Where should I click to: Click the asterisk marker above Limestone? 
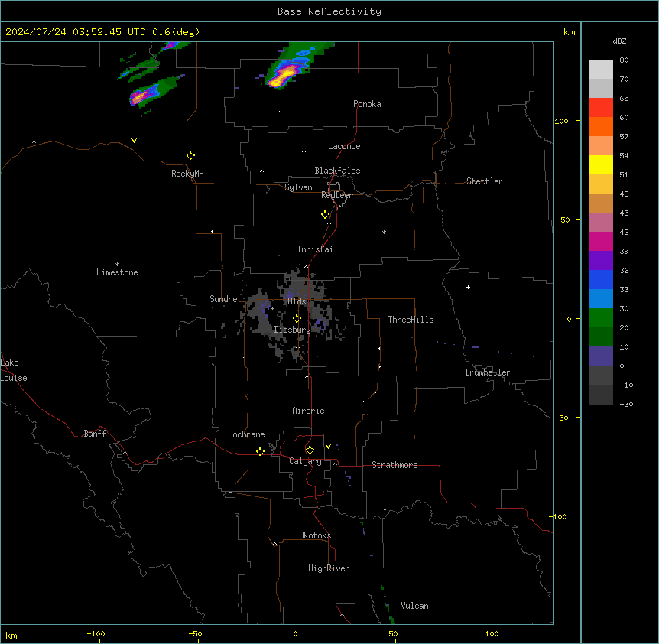coord(117,264)
